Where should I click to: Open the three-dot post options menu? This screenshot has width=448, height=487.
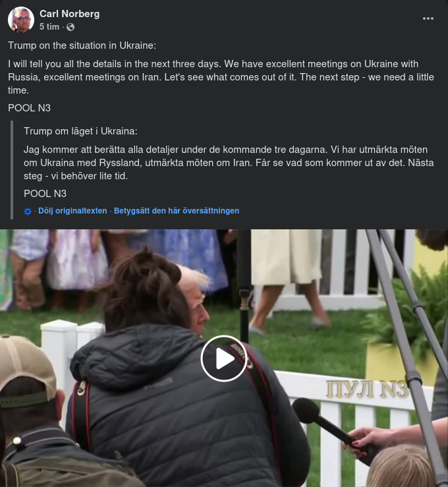428,18
